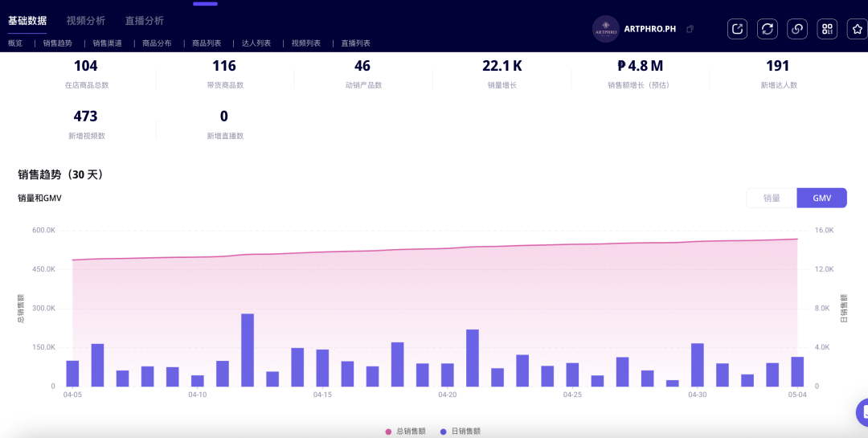868x438 pixels.
Task: Click the copy link icon
Action: click(797, 29)
